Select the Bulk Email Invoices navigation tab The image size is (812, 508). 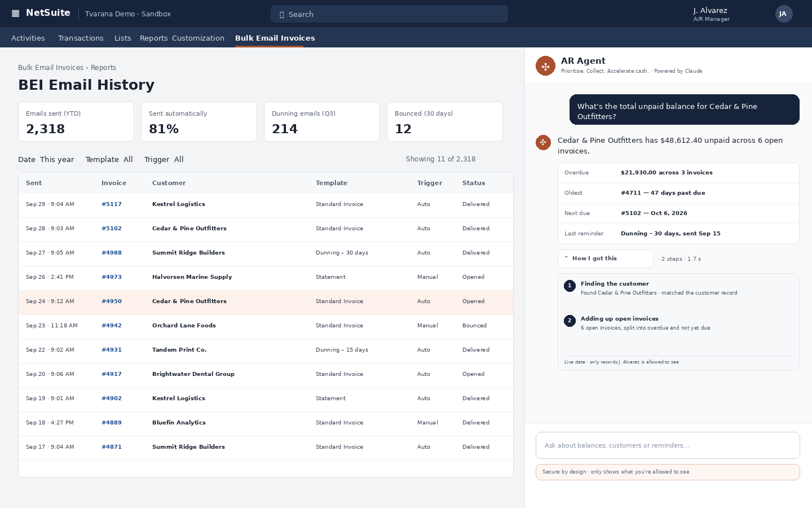pos(275,38)
